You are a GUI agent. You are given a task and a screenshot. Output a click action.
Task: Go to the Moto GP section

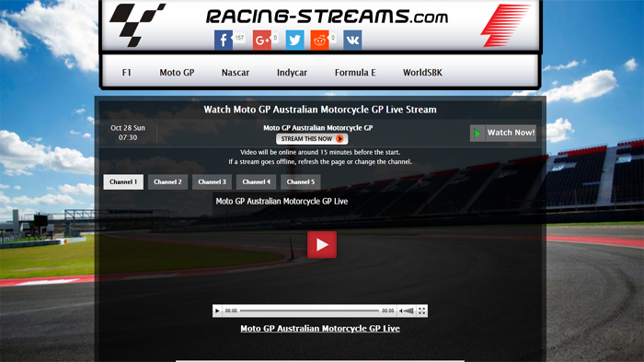pyautogui.click(x=177, y=73)
